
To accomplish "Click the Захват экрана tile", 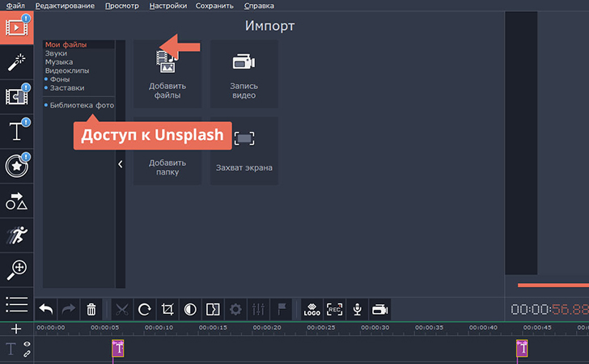I will point(244,150).
